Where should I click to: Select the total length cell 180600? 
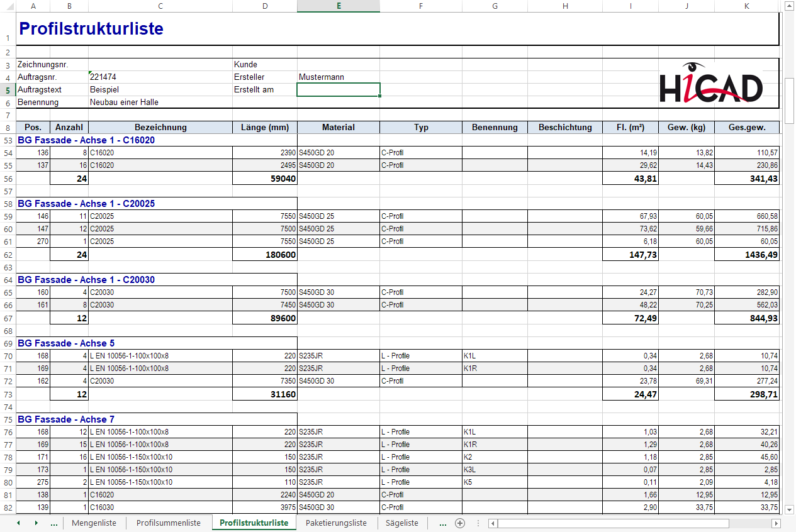[x=265, y=255]
